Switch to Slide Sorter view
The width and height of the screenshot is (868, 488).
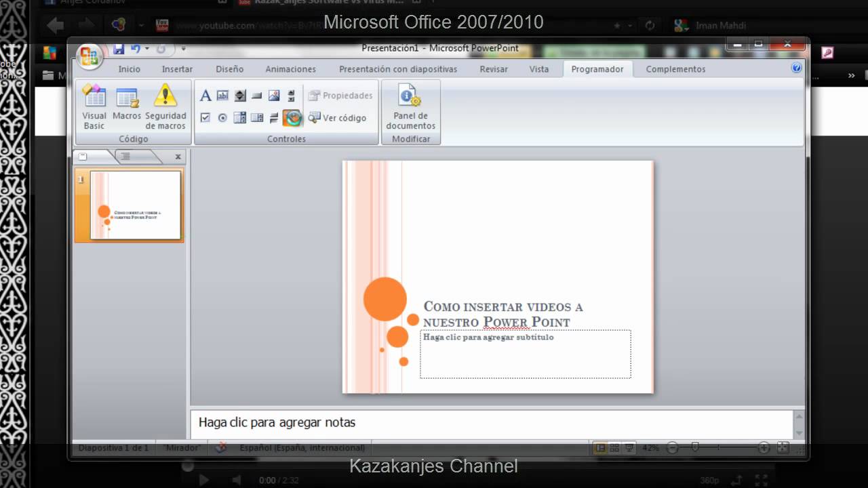(614, 447)
